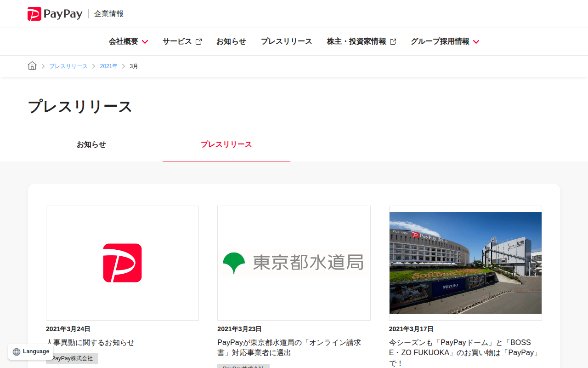
Task: Select the 2021年3月23日 date text
Action: (x=239, y=329)
